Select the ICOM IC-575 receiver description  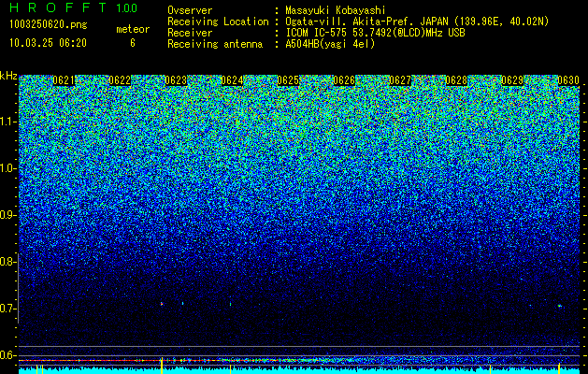(x=375, y=33)
